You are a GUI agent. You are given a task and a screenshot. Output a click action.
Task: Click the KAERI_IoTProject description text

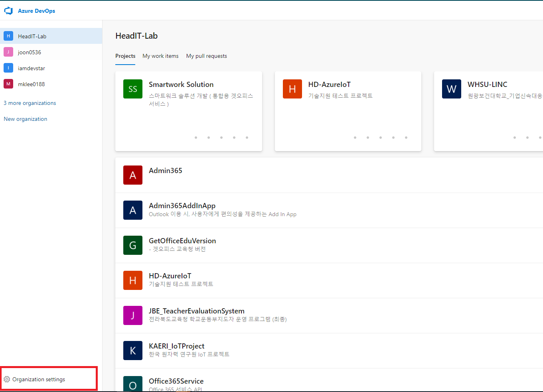click(x=189, y=354)
